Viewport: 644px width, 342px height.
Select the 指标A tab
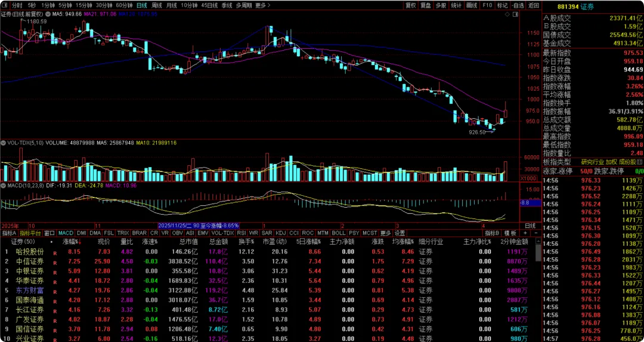tap(9, 233)
